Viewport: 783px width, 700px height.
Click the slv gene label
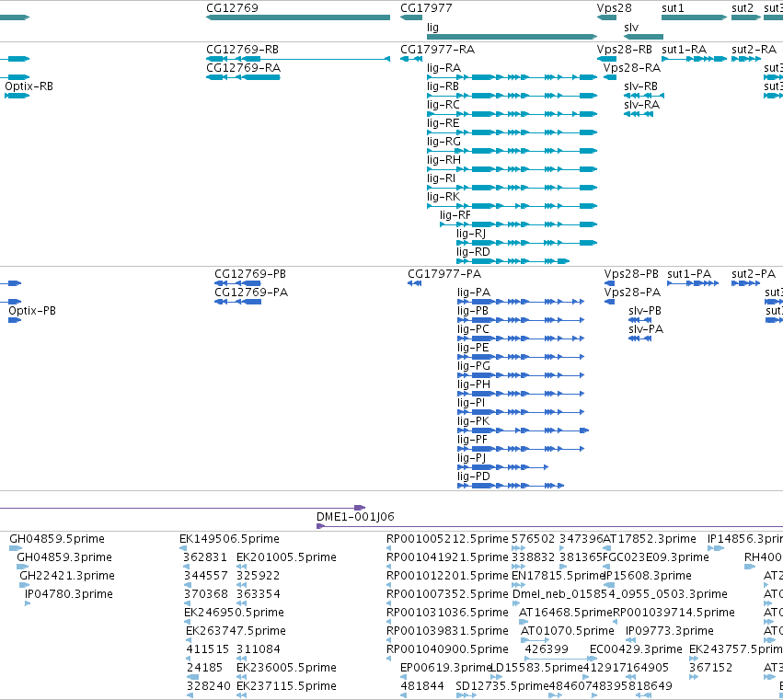pos(631,27)
